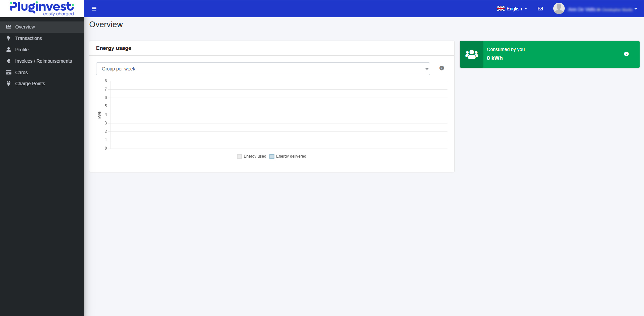Click the 0 kWh value
The height and width of the screenshot is (316, 644).
coord(495,58)
